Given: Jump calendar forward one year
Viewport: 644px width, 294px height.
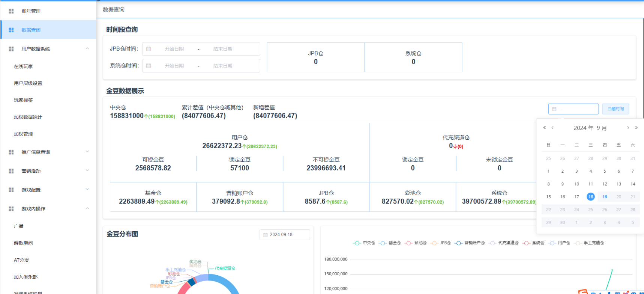Looking at the screenshot, I should coord(636,128).
